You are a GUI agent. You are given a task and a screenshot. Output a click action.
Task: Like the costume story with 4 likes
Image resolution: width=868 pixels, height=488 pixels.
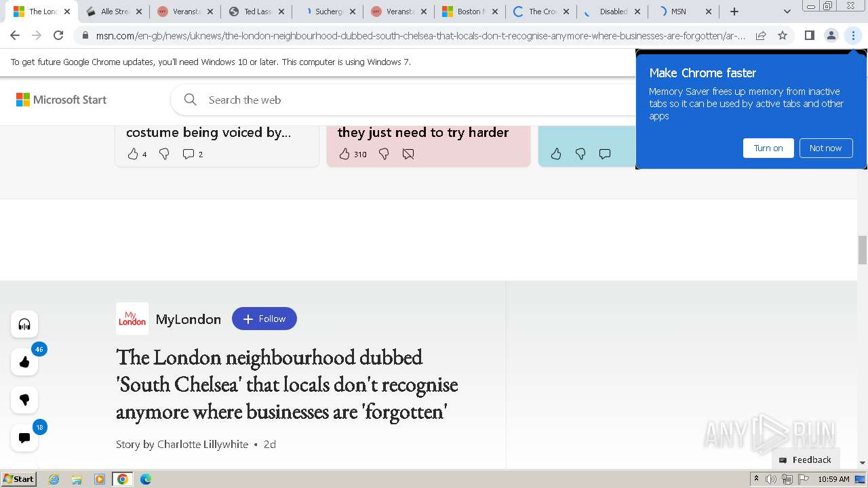click(x=137, y=154)
